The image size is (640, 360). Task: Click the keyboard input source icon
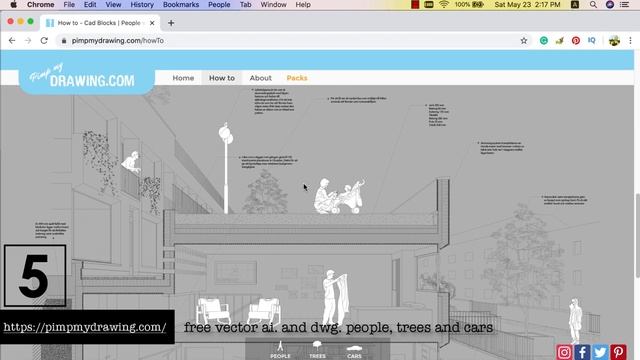click(575, 4)
